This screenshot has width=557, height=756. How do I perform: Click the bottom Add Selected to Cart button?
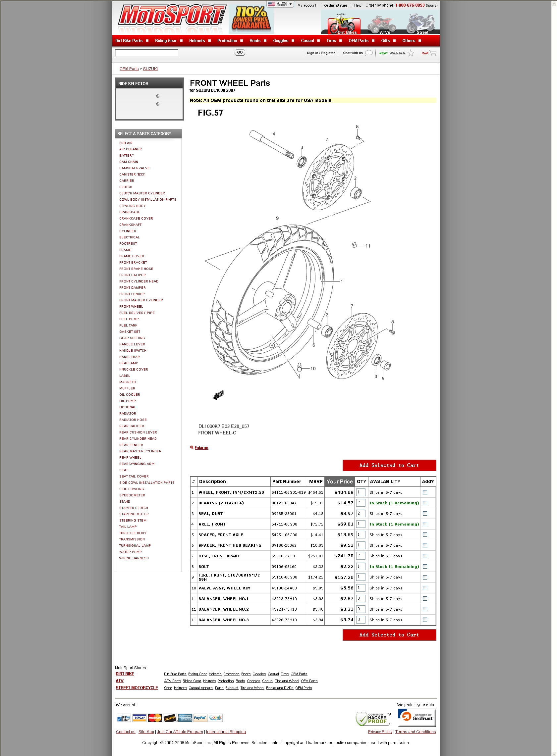(x=389, y=635)
